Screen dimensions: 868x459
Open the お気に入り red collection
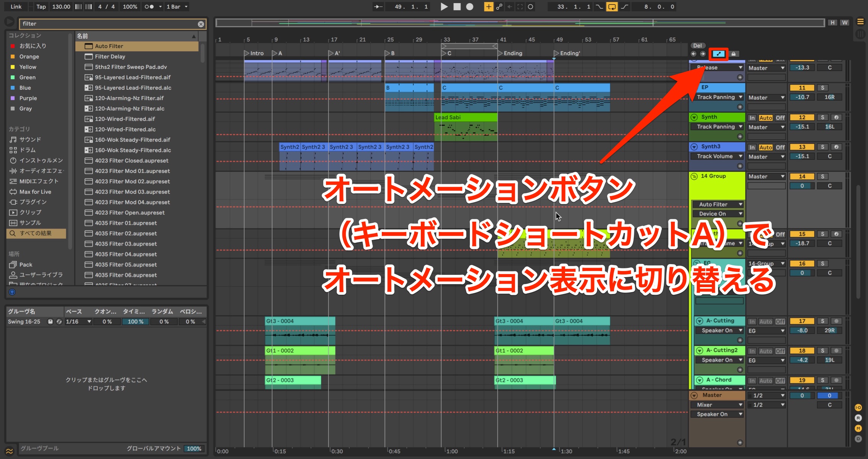tap(33, 46)
